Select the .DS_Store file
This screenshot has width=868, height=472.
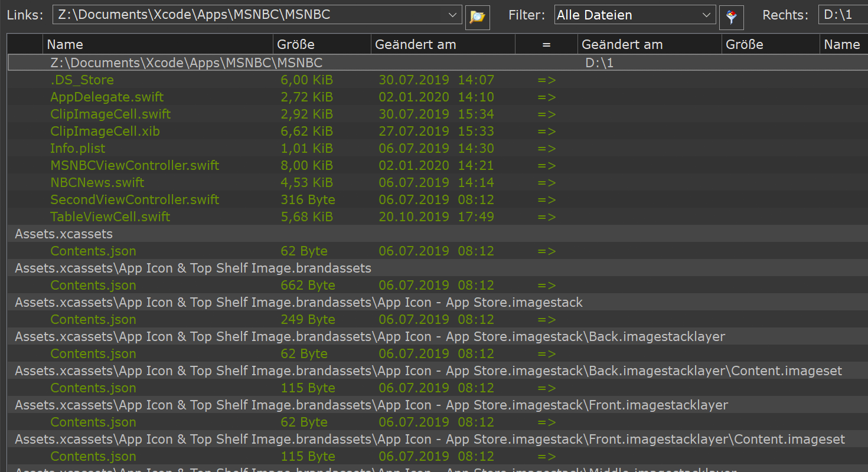coord(82,80)
